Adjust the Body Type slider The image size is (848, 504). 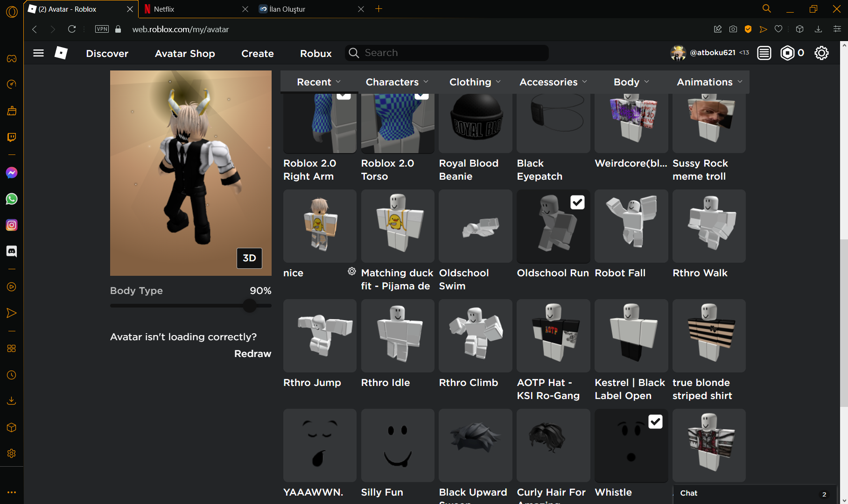[249, 306]
